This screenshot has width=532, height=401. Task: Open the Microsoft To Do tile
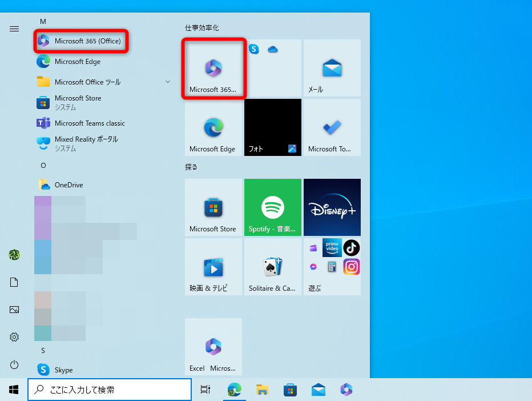pyautogui.click(x=332, y=127)
